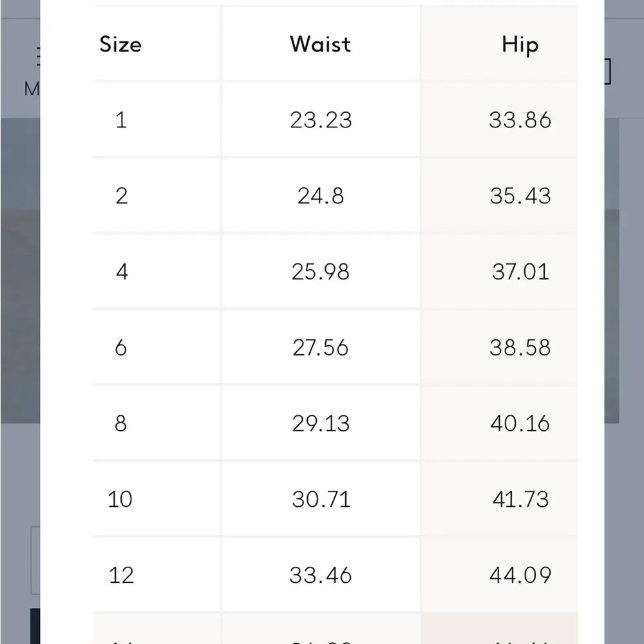Select the size 2 row label
The width and height of the screenshot is (644, 644).
click(x=122, y=196)
